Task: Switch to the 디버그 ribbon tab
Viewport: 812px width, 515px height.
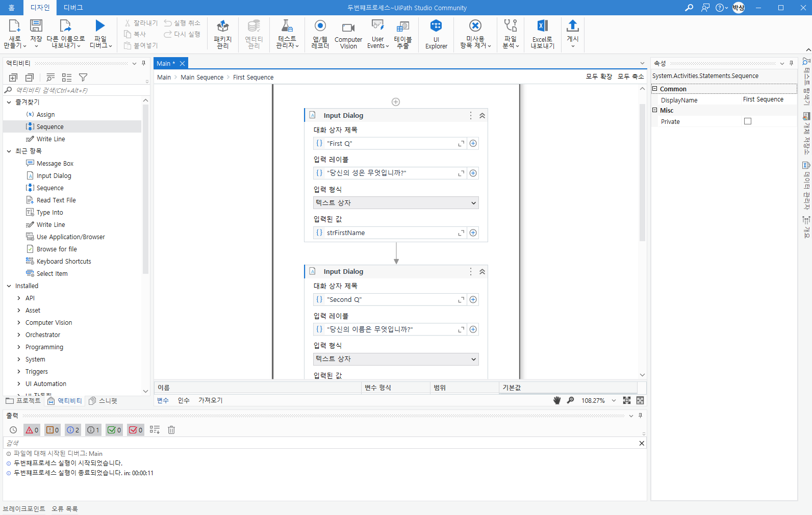Action: click(73, 8)
